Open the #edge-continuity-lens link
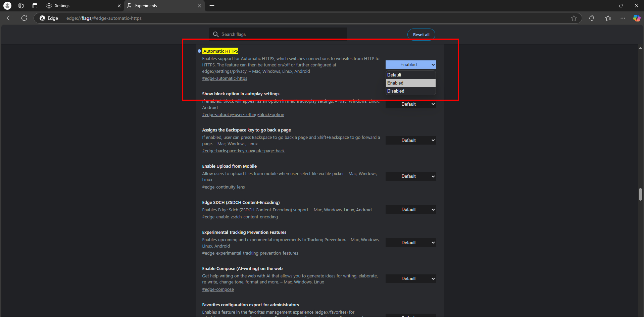The image size is (644, 317). tap(224, 187)
